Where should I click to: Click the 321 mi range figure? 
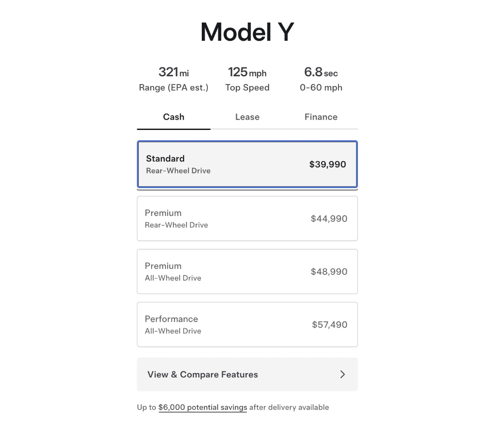coord(173,72)
